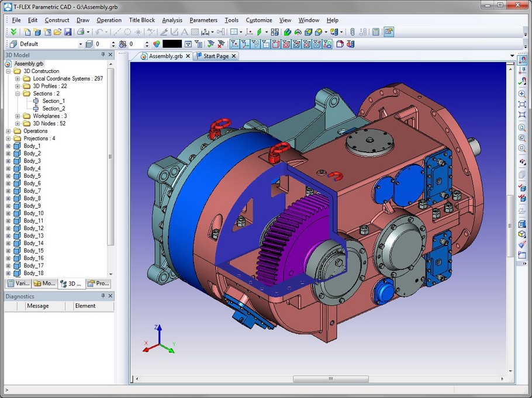Close the Diagnostics panel
This screenshot has height=398, width=532.
(110, 296)
